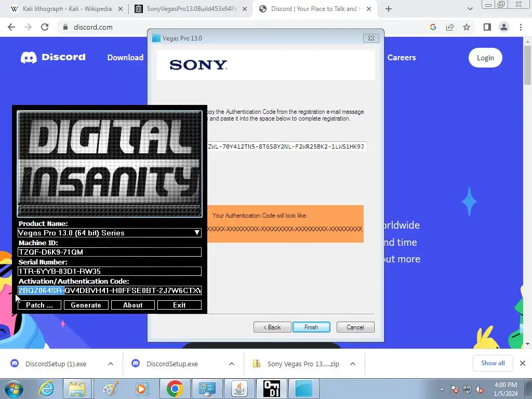Click the Action Center flag icon
532x399 pixels.
tap(455, 390)
